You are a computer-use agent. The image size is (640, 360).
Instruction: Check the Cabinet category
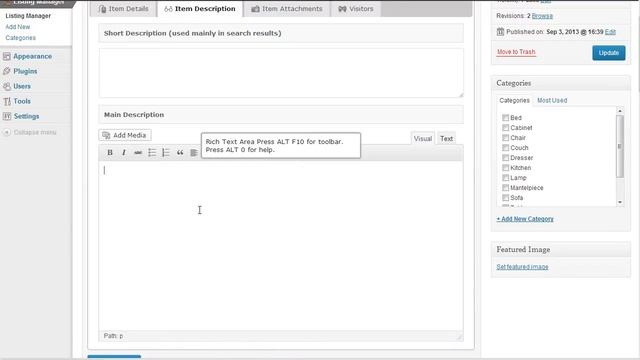(x=505, y=128)
